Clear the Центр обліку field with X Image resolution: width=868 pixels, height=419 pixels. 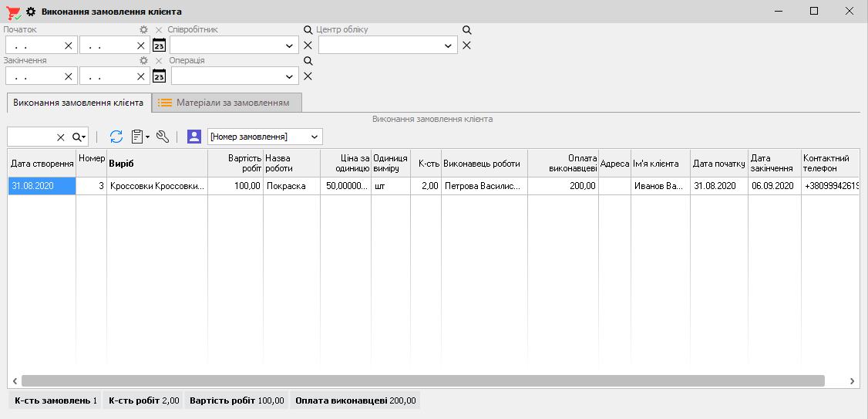(x=466, y=46)
